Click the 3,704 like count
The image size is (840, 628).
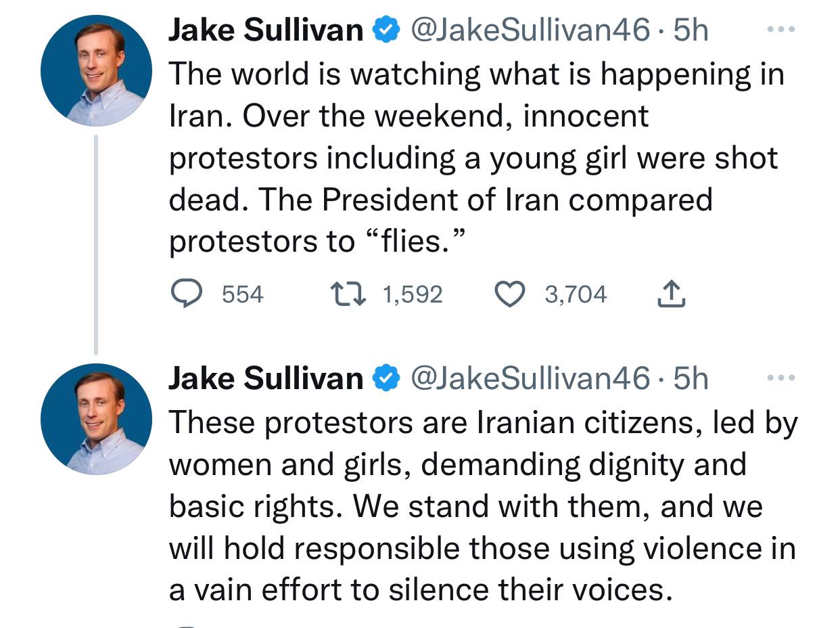[x=576, y=294]
